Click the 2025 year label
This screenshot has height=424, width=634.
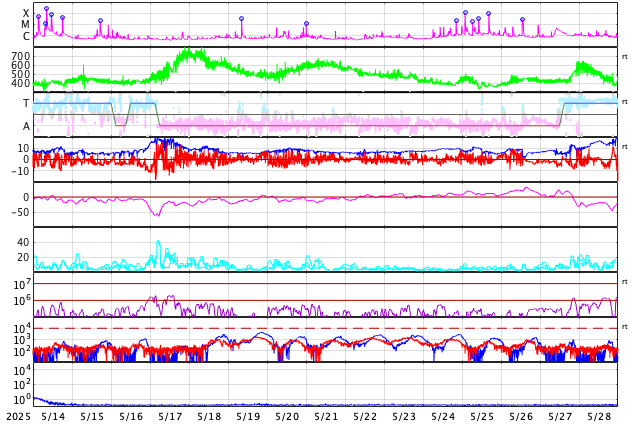18,416
